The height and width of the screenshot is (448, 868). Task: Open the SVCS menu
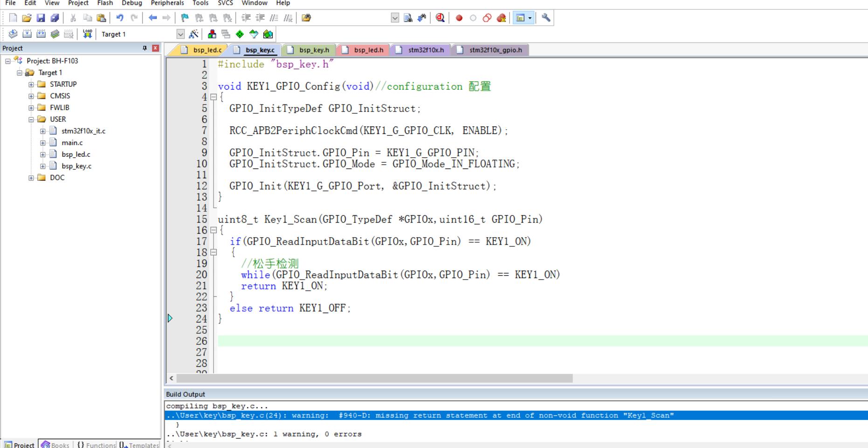coord(225,3)
